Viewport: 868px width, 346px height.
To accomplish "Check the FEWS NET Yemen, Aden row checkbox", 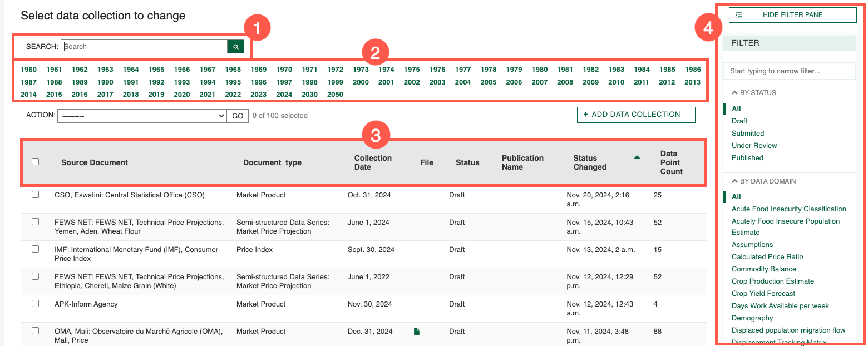I will point(36,221).
